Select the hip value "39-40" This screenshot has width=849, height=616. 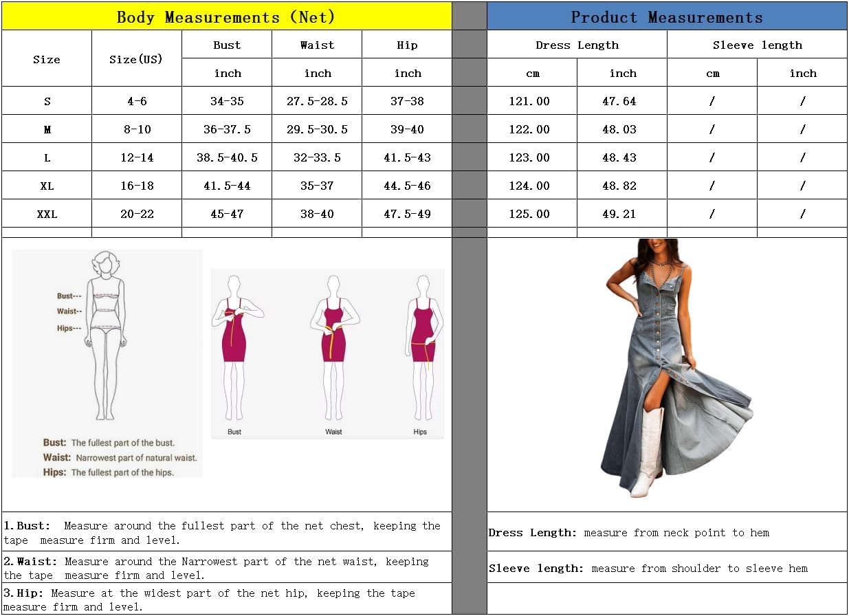pyautogui.click(x=407, y=129)
